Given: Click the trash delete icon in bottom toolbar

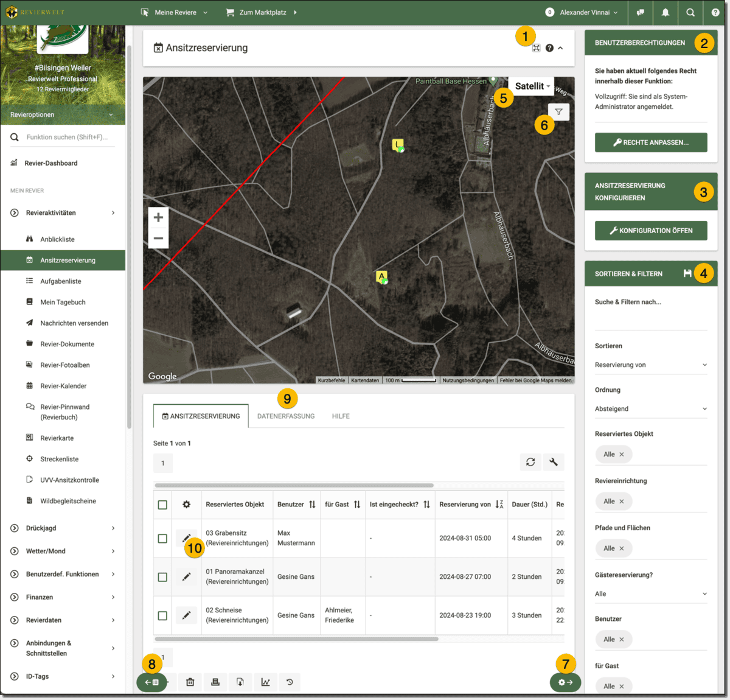Looking at the screenshot, I should click(190, 682).
